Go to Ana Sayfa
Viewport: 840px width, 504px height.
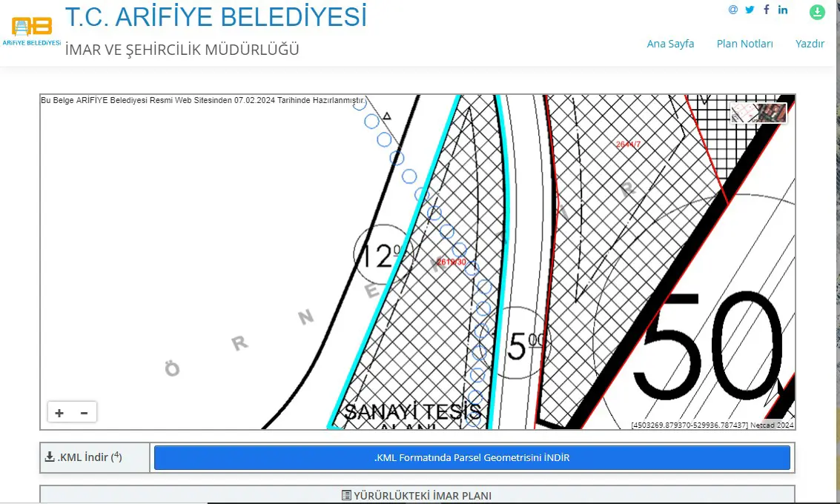pyautogui.click(x=670, y=44)
